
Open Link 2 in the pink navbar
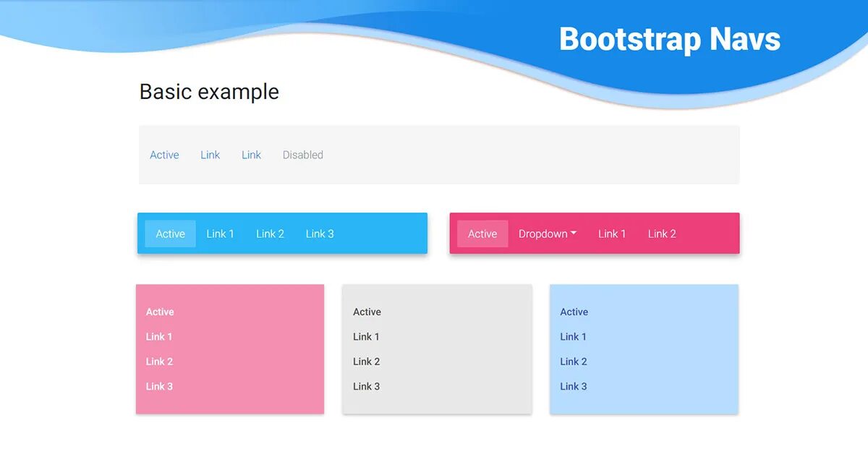click(x=662, y=234)
